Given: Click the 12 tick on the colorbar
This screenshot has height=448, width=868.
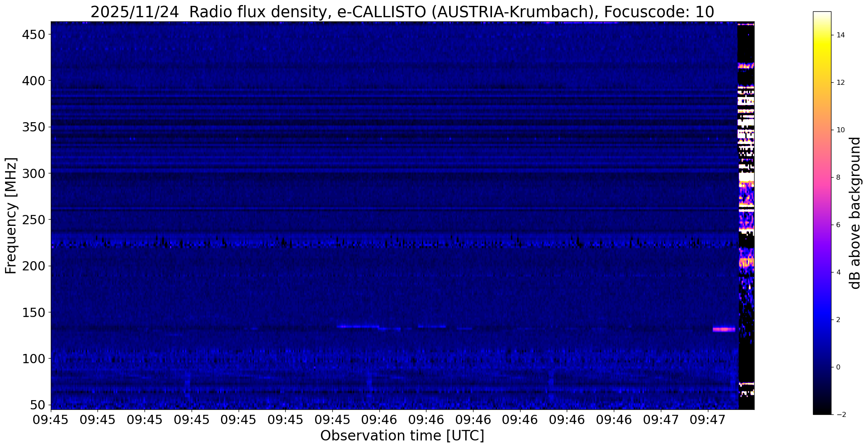Looking at the screenshot, I should 841,83.
